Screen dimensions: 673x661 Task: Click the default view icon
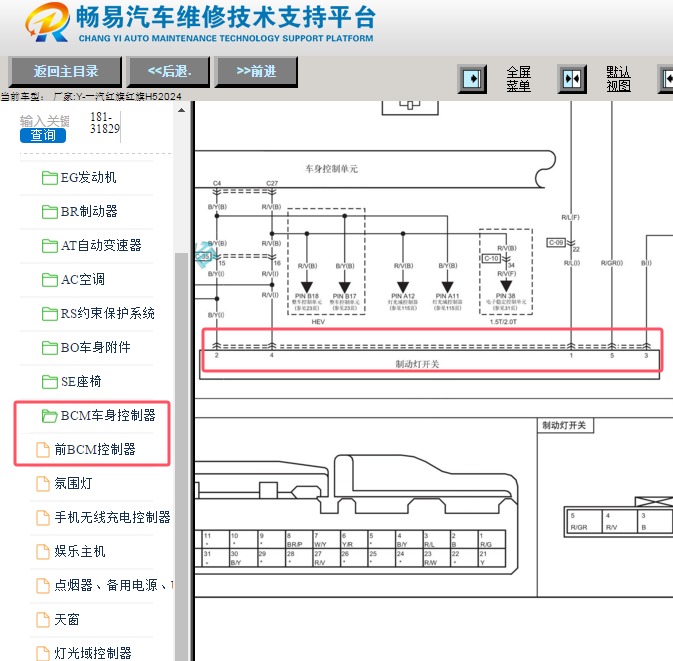click(572, 79)
